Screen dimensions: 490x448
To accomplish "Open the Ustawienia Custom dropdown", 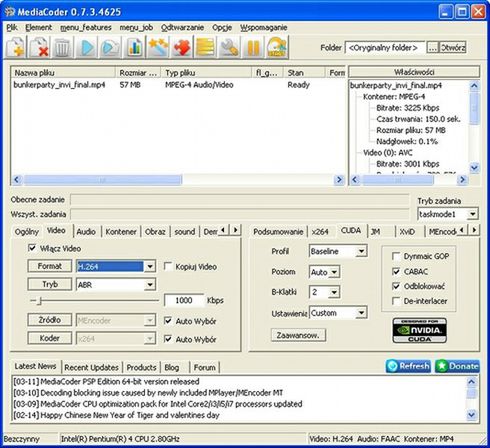I will pos(361,313).
